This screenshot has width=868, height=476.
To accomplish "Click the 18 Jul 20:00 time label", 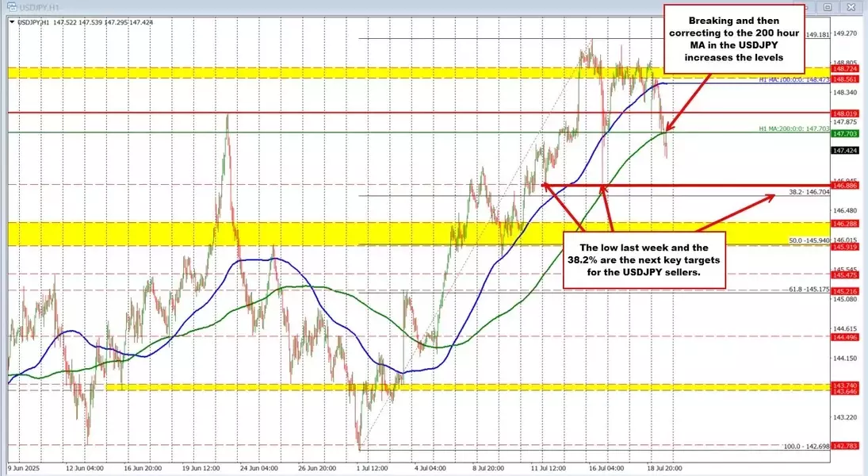I will point(663,468).
